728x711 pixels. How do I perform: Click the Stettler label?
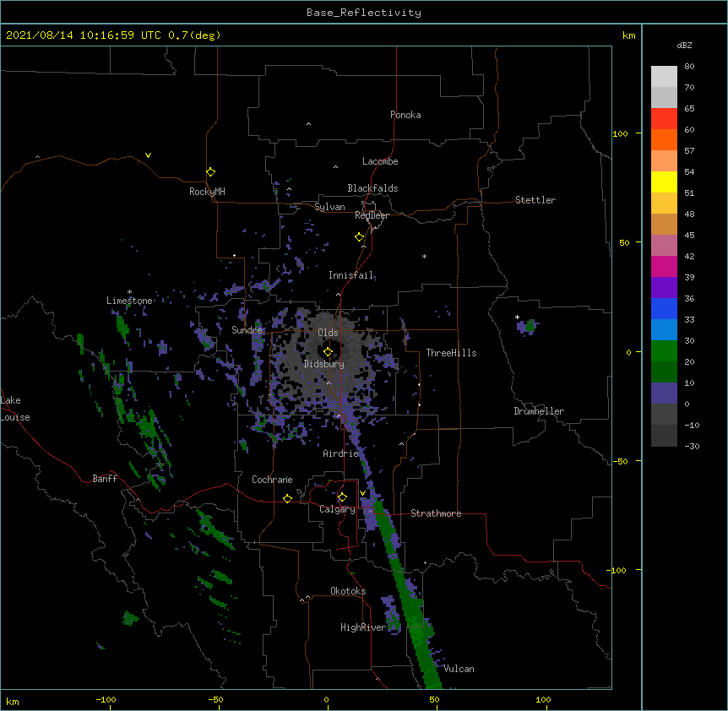pos(535,200)
